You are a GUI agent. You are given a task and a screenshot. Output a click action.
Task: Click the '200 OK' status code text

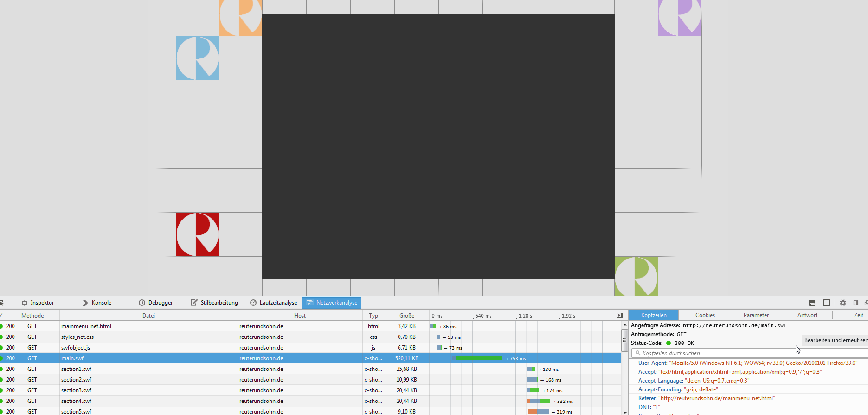point(684,343)
